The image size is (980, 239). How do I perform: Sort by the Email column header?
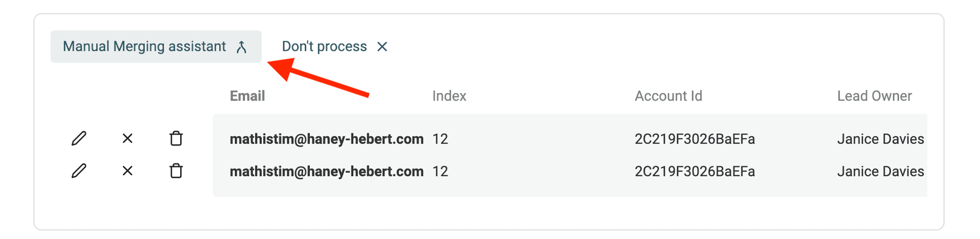pos(247,96)
